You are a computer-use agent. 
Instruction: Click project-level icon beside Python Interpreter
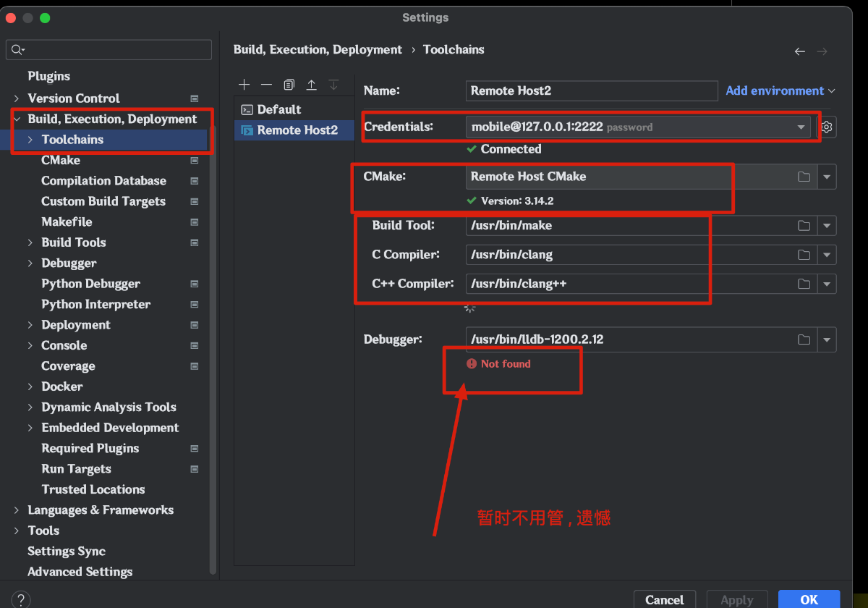[195, 305]
